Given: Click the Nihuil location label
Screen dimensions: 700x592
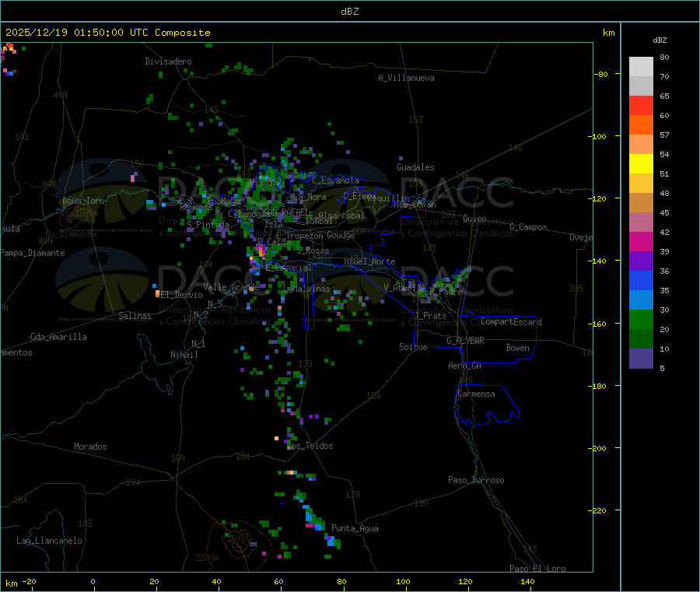Looking at the screenshot, I should click(184, 355).
